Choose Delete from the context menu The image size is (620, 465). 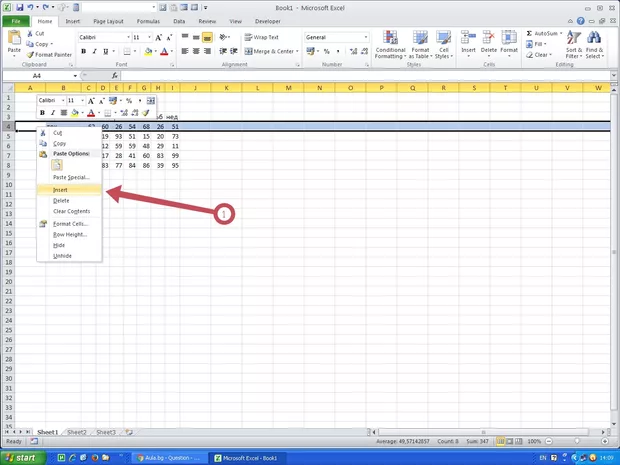[x=69, y=200]
